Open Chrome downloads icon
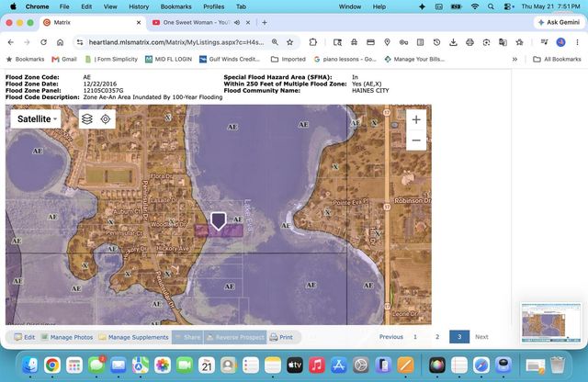This screenshot has width=588, height=382. [453, 42]
